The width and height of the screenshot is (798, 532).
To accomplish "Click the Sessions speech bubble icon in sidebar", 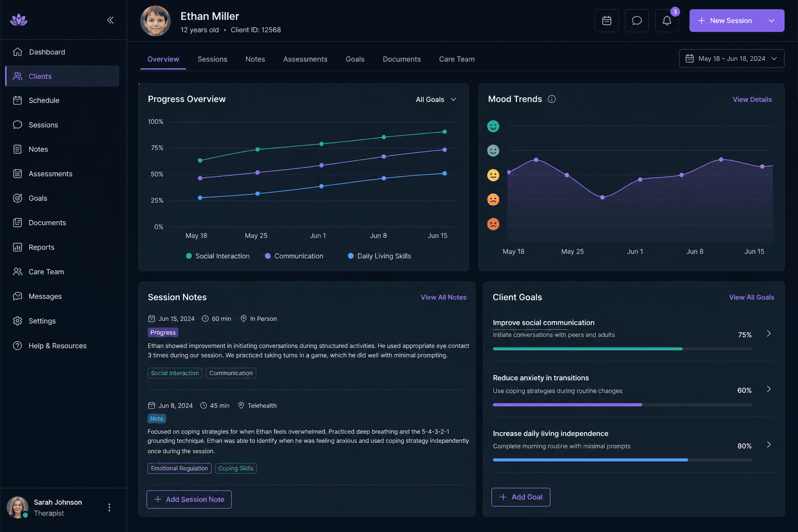I will (x=18, y=125).
